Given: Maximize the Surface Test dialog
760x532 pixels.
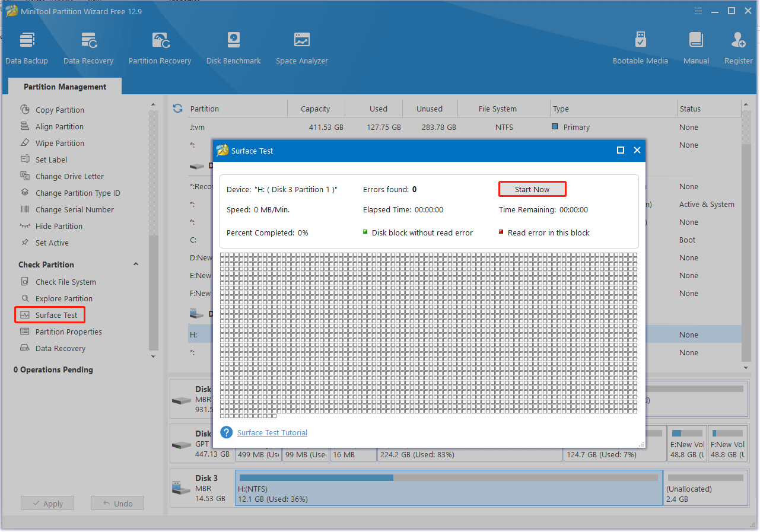Looking at the screenshot, I should [x=621, y=150].
